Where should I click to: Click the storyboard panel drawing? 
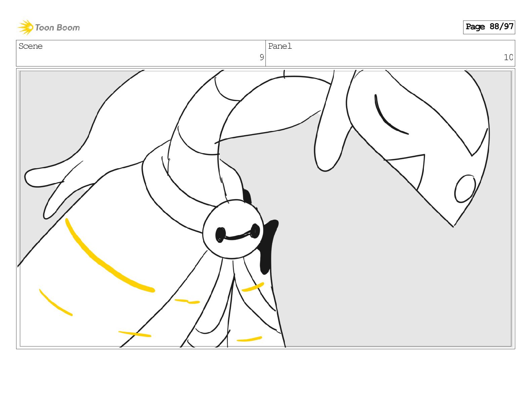[266, 209]
